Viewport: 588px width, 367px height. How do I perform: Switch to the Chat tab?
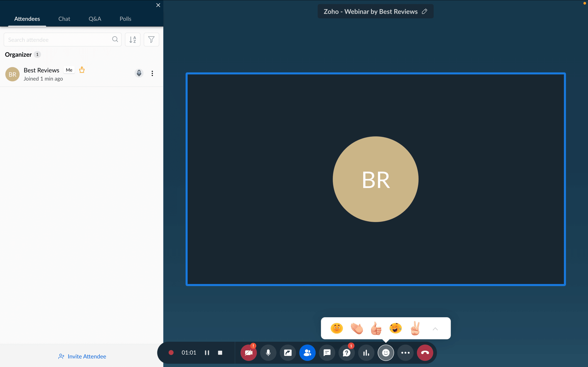pyautogui.click(x=64, y=19)
